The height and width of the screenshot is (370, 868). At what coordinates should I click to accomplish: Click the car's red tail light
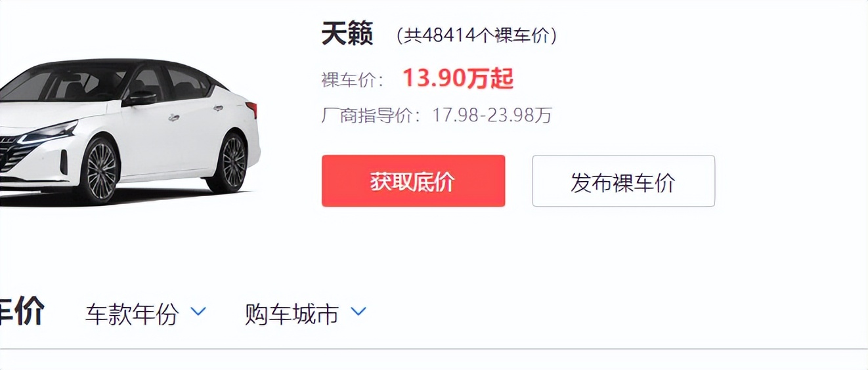point(252,109)
